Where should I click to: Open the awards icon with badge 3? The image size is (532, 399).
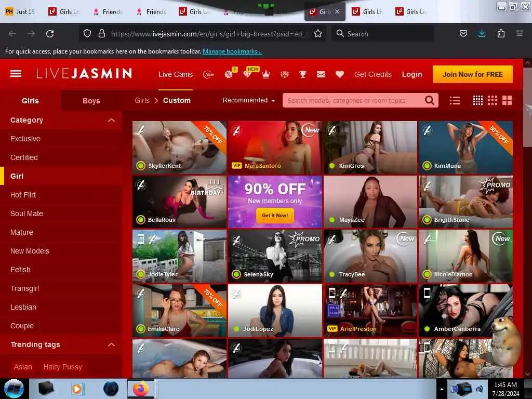[229, 73]
